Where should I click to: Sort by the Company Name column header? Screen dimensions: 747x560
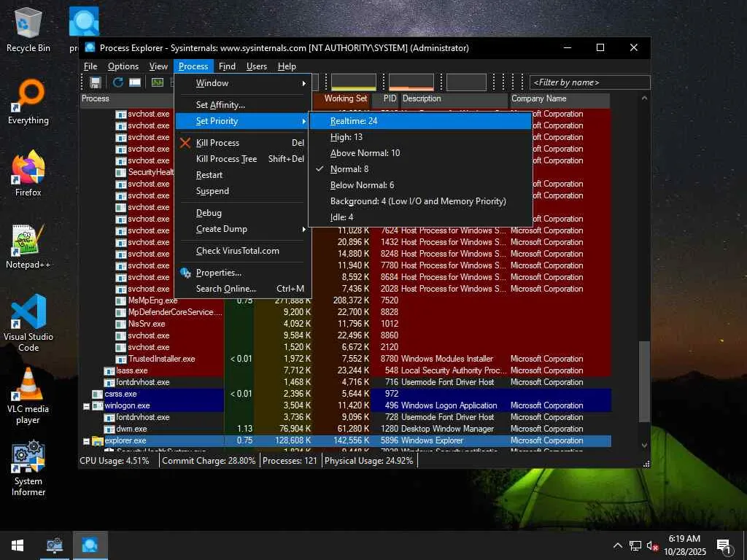point(560,98)
